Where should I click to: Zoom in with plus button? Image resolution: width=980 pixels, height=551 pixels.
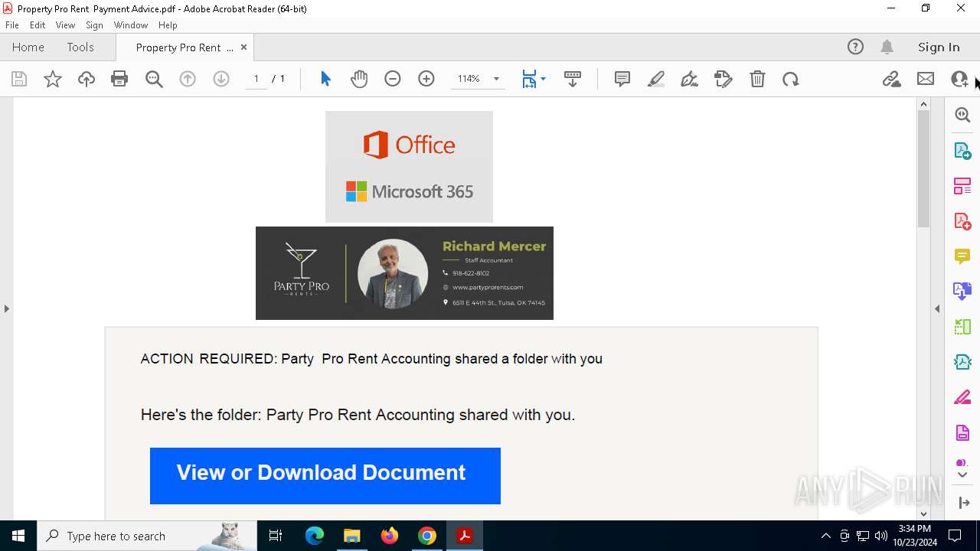pyautogui.click(x=426, y=79)
